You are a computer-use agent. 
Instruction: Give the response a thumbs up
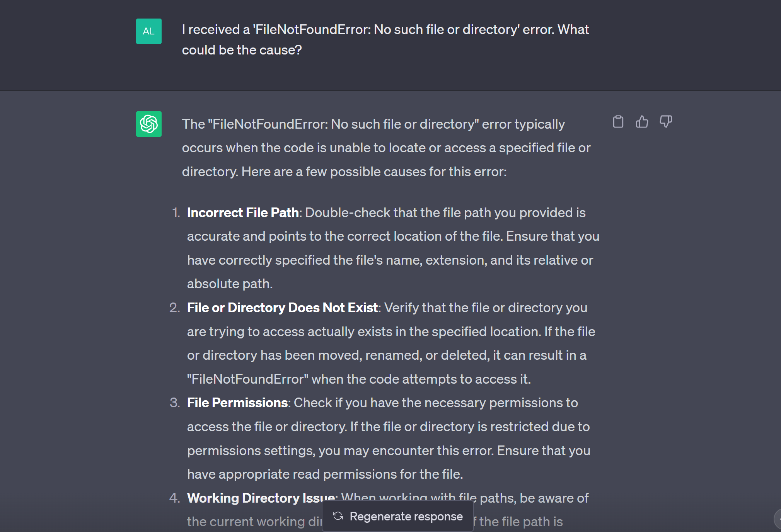click(642, 122)
